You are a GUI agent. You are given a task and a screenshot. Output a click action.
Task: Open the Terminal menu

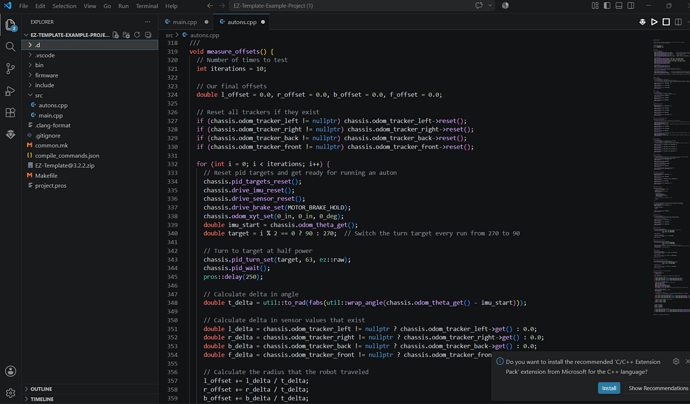pyautogui.click(x=147, y=6)
